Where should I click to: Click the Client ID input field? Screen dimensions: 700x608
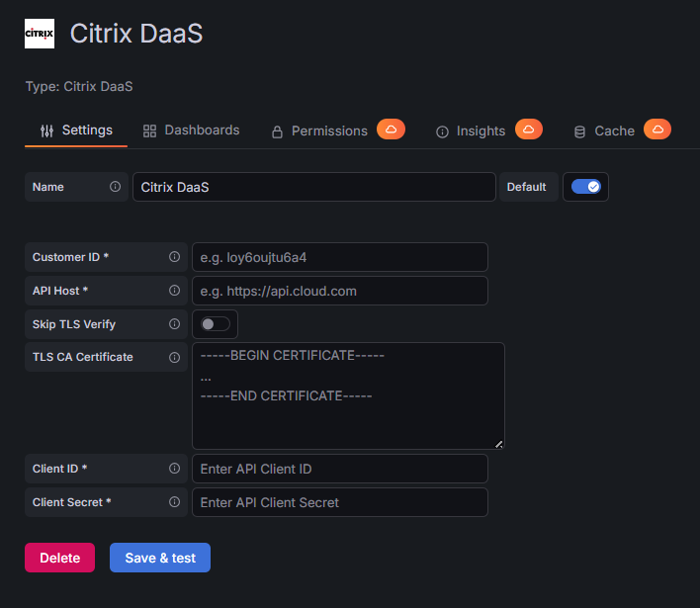340,469
